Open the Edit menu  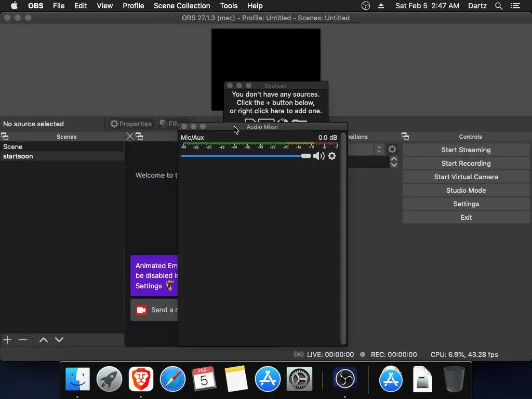coord(81,6)
